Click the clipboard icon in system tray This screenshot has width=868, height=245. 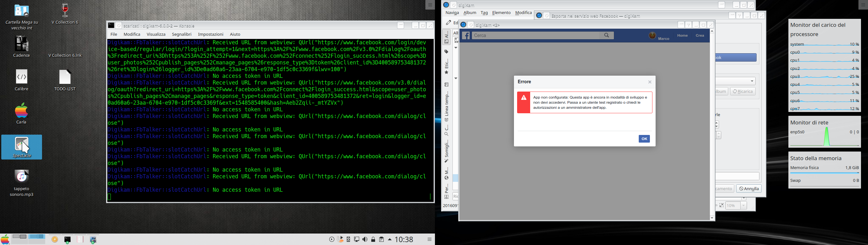point(381,240)
